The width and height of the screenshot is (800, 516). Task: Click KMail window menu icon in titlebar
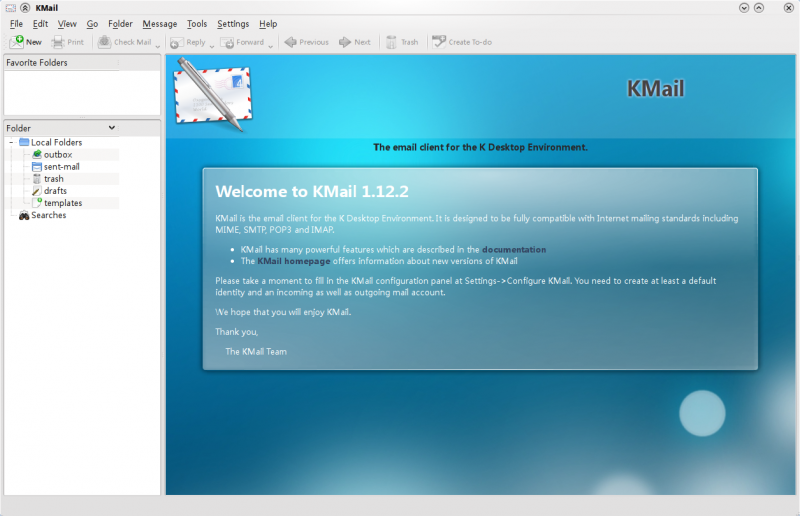pyautogui.click(x=11, y=8)
